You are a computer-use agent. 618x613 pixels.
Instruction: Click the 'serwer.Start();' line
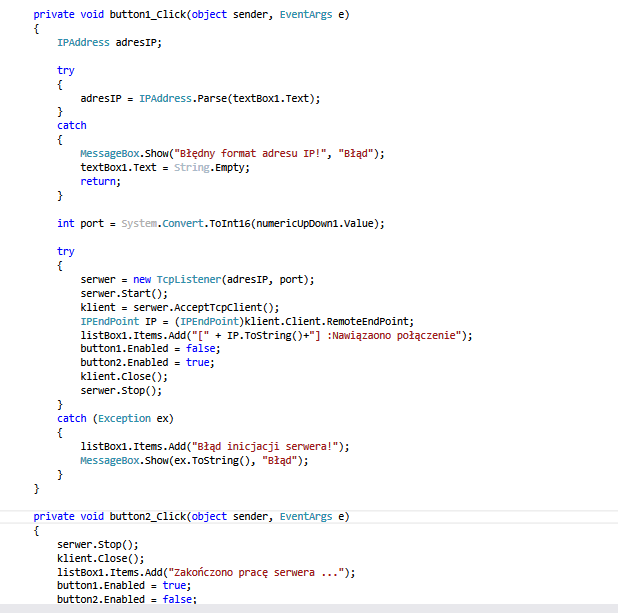click(x=124, y=294)
